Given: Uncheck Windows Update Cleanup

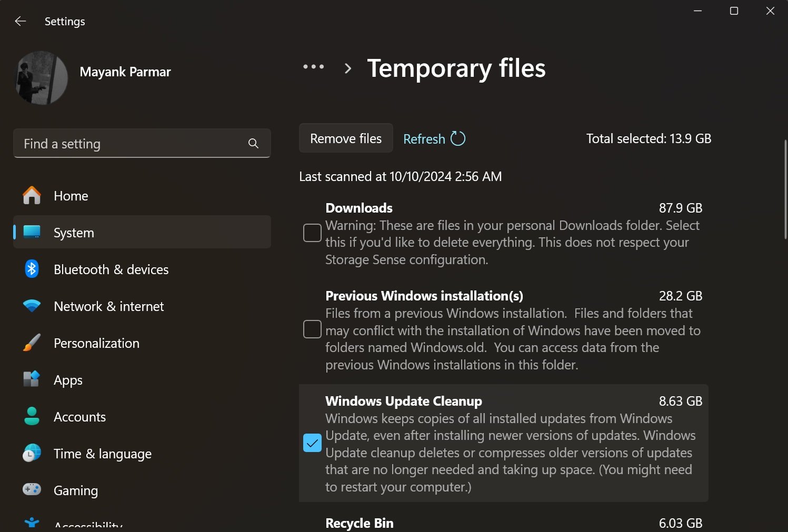Looking at the screenshot, I should 312,443.
